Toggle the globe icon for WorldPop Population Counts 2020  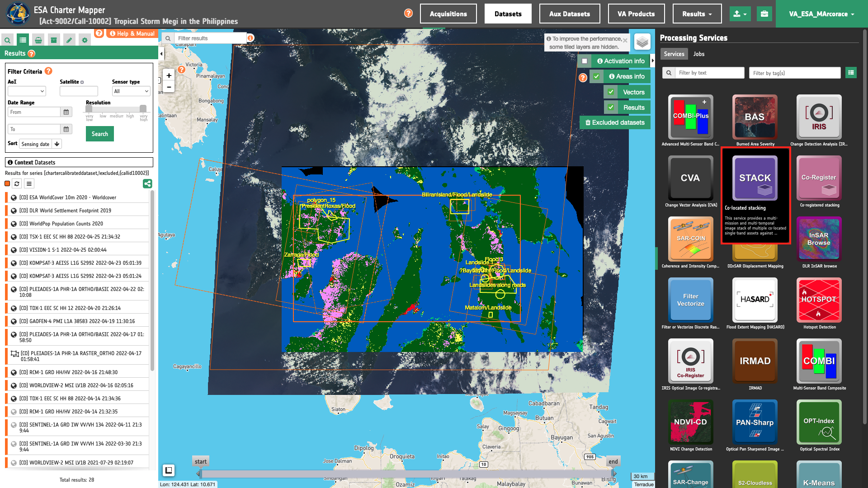click(14, 224)
